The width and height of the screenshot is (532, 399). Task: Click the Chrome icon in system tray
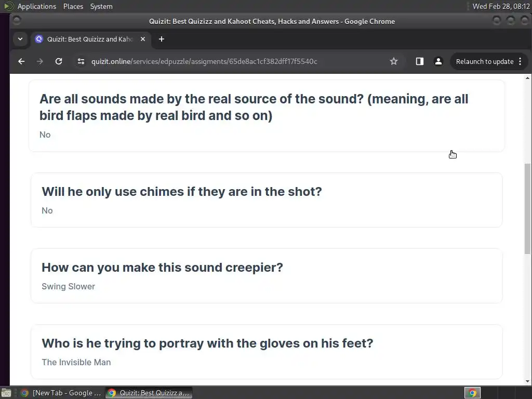click(x=473, y=393)
